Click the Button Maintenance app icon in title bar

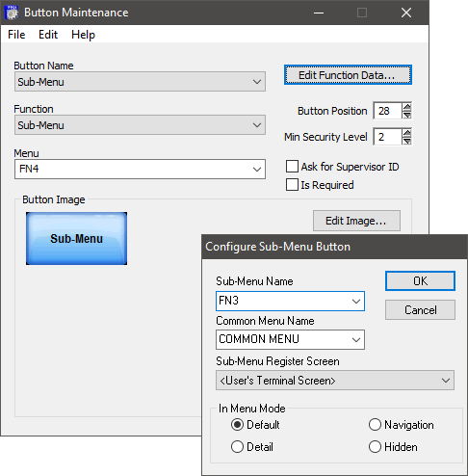point(13,13)
